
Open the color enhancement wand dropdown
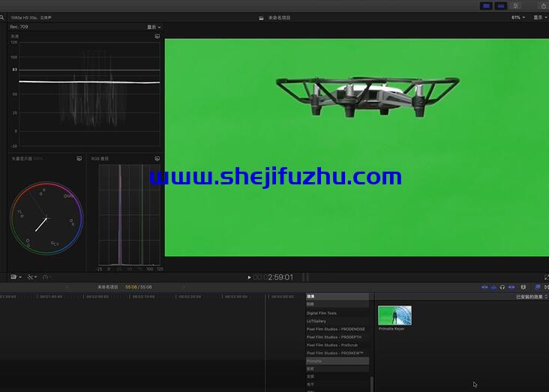click(32, 277)
